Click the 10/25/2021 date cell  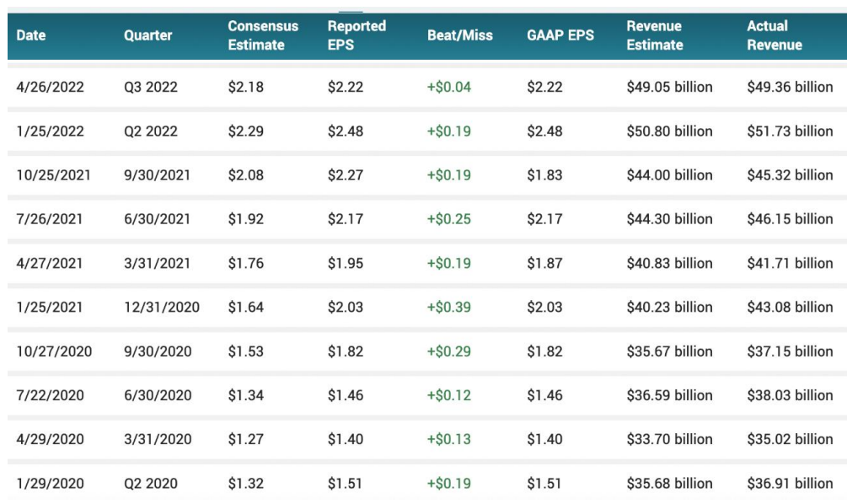coord(53,175)
